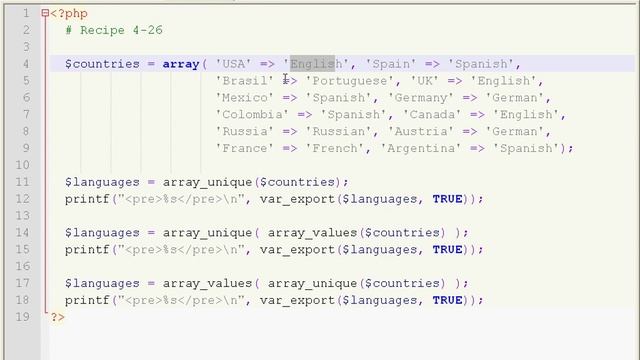Click the 'Argentina' key string
This screenshot has height=360, width=640.
pos(421,148)
